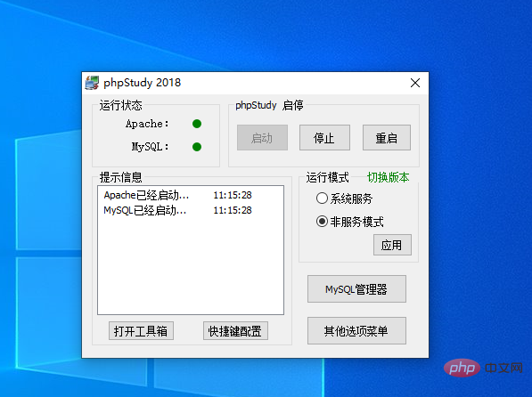The width and height of the screenshot is (532, 397).
Task: Open toolbox via 打开工具箱 button
Action: pos(141,331)
